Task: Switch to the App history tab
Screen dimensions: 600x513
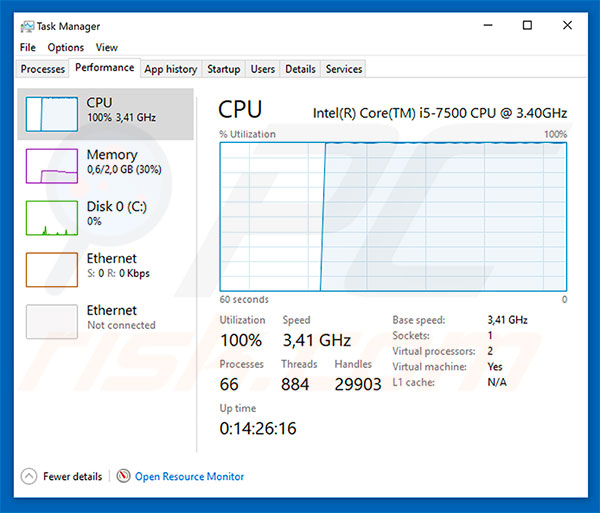Action: 170,69
